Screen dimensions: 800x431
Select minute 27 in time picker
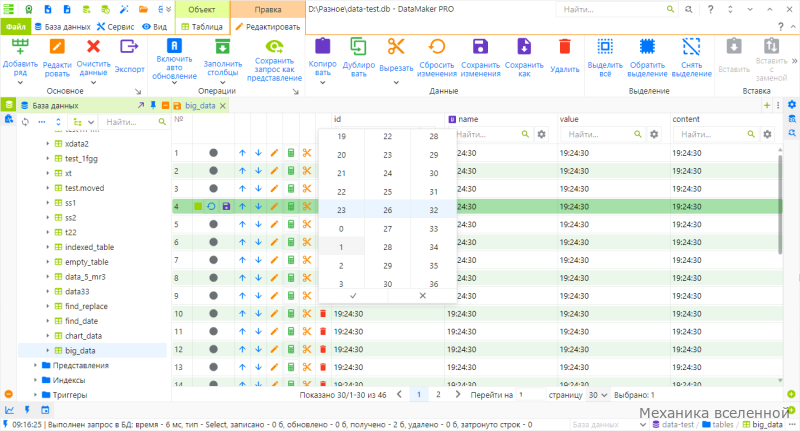coord(387,229)
